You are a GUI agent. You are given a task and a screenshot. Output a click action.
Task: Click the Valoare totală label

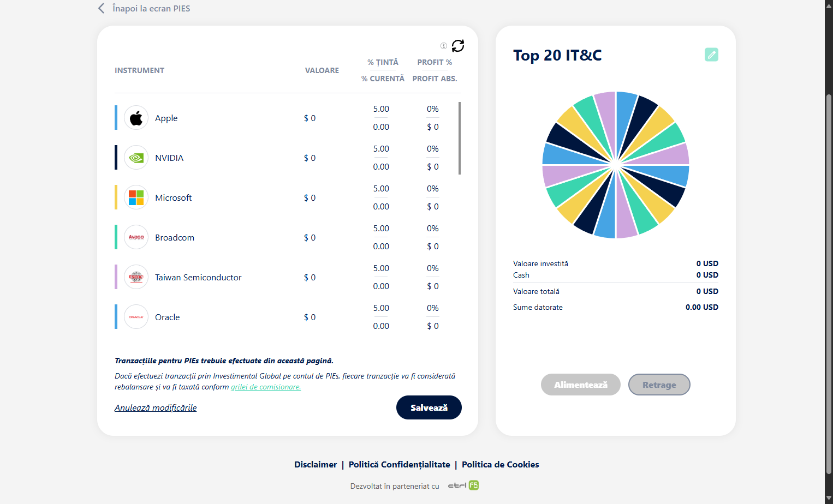click(x=536, y=291)
